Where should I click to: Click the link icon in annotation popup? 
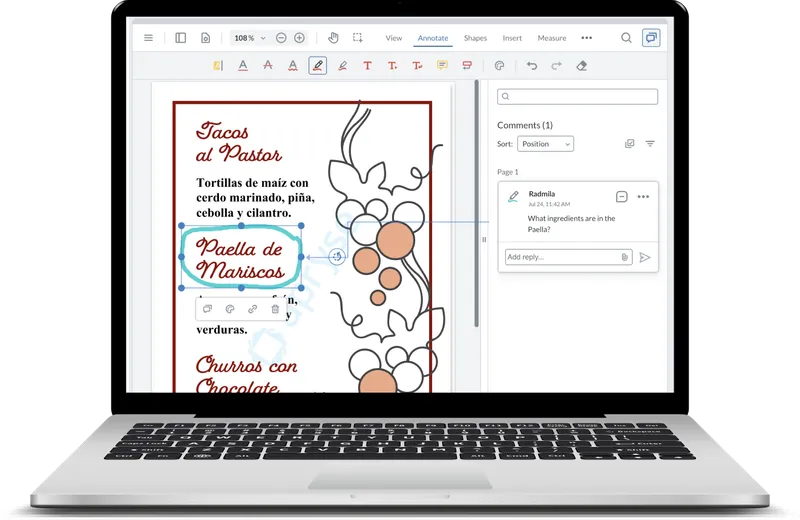(253, 309)
